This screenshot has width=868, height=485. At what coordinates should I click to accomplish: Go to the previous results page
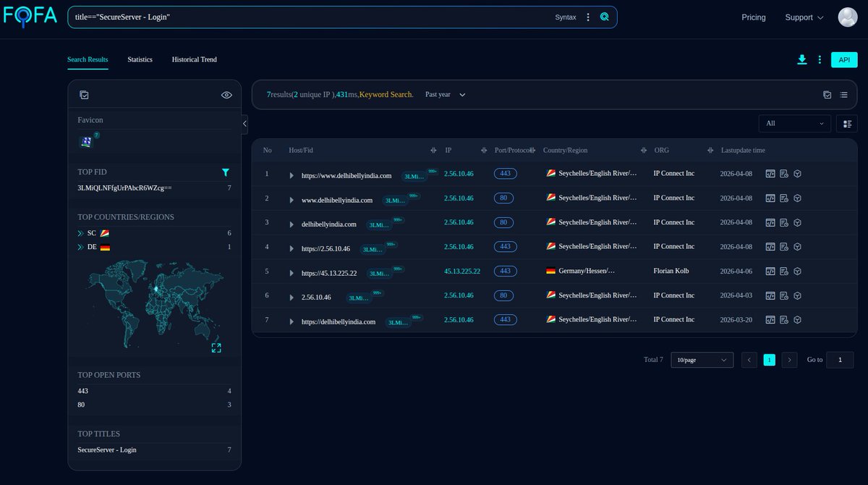pyautogui.click(x=749, y=360)
